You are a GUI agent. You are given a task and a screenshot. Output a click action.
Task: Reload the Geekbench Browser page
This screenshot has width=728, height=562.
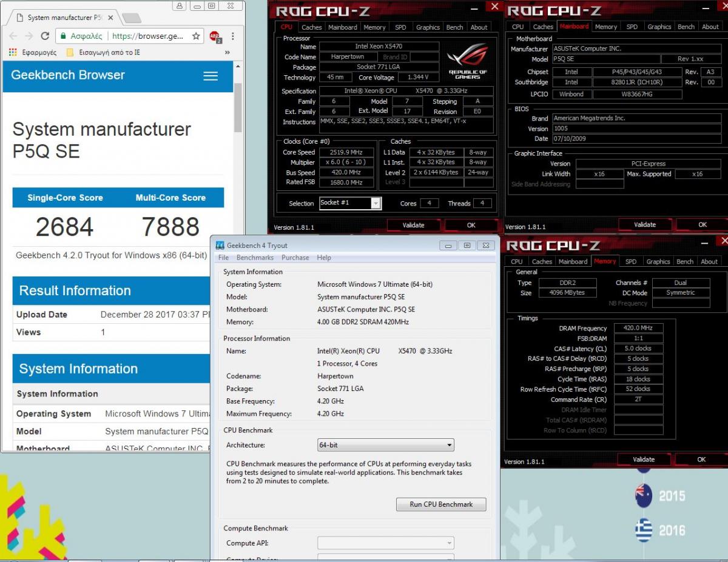click(x=44, y=36)
